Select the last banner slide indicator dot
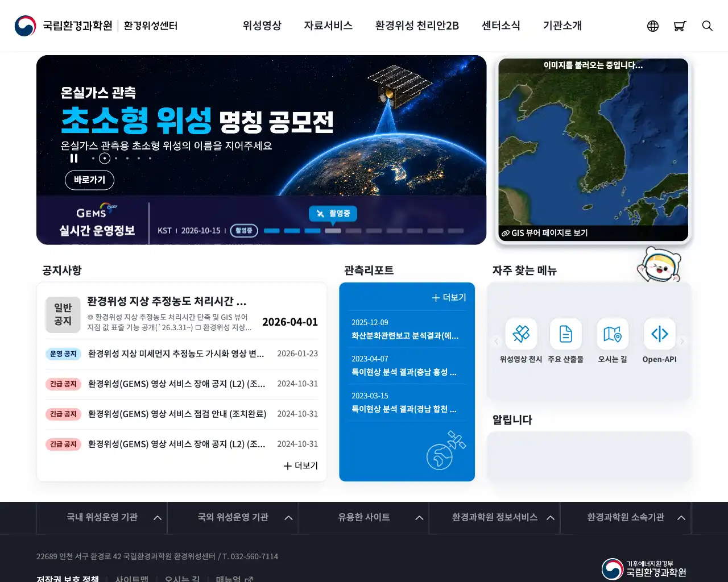The width and height of the screenshot is (728, 582). (x=150, y=159)
